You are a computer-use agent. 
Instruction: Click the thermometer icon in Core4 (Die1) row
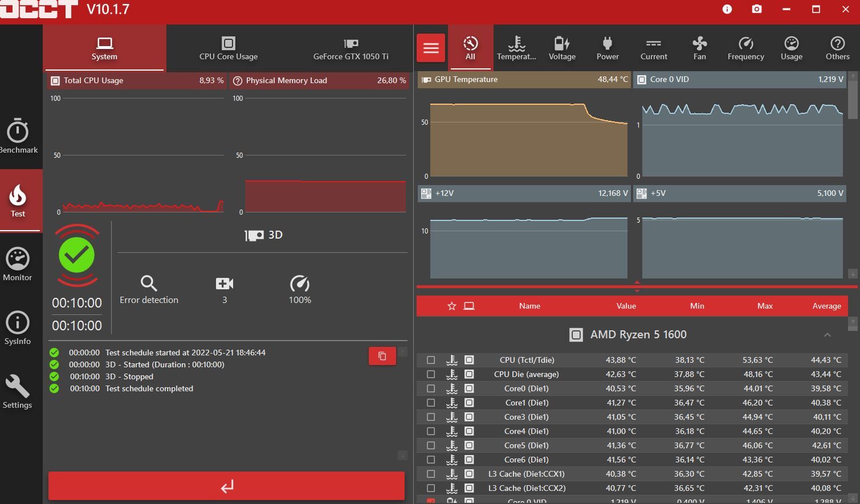[x=452, y=431]
